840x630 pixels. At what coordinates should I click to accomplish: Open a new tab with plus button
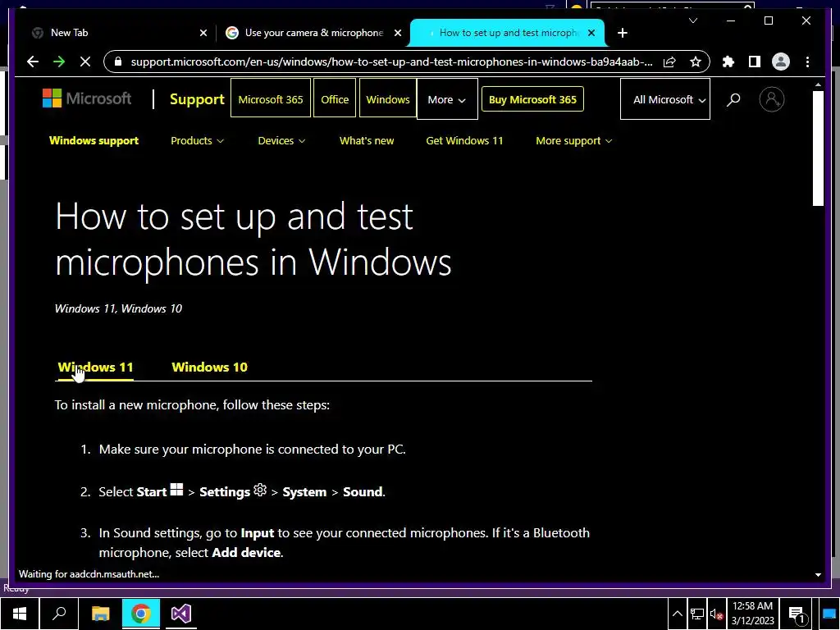tap(622, 33)
